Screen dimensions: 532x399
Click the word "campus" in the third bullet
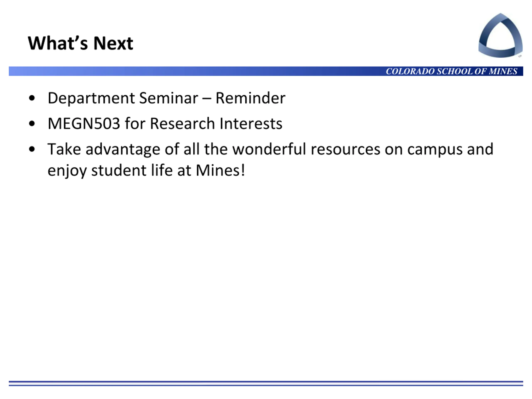point(435,149)
